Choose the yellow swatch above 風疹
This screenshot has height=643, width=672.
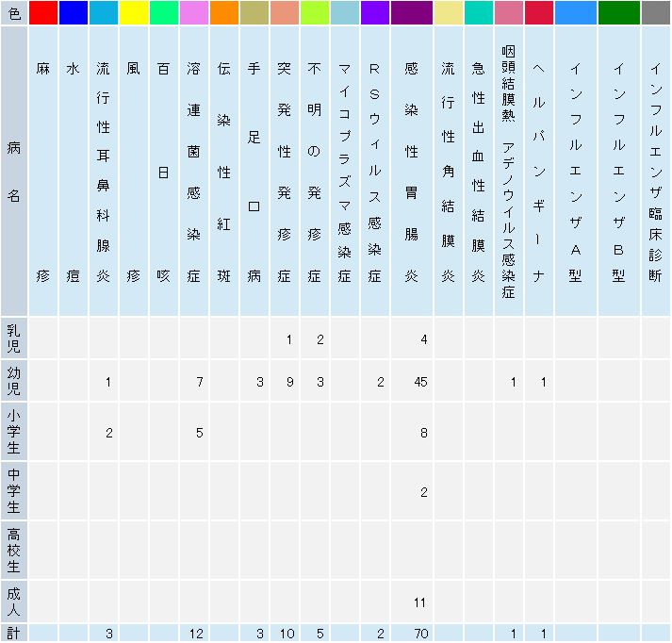[x=134, y=13]
